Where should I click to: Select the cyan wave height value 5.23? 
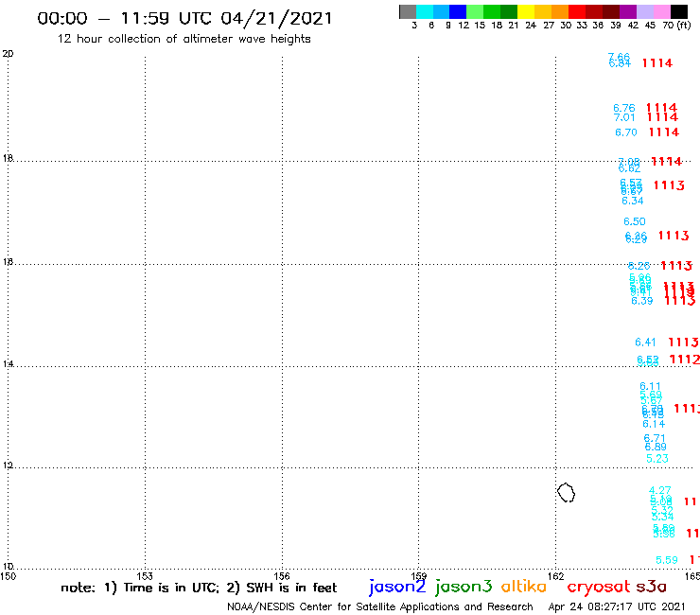(x=657, y=459)
